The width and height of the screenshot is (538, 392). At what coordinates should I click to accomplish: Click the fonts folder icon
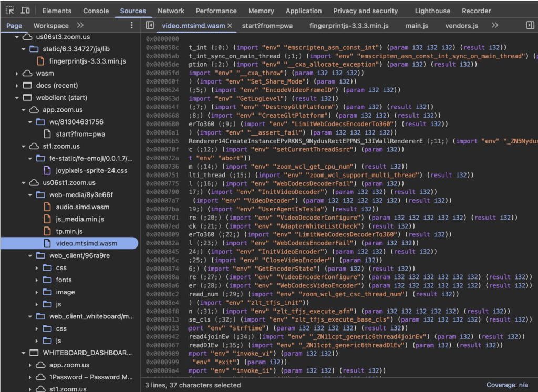pos(47,280)
